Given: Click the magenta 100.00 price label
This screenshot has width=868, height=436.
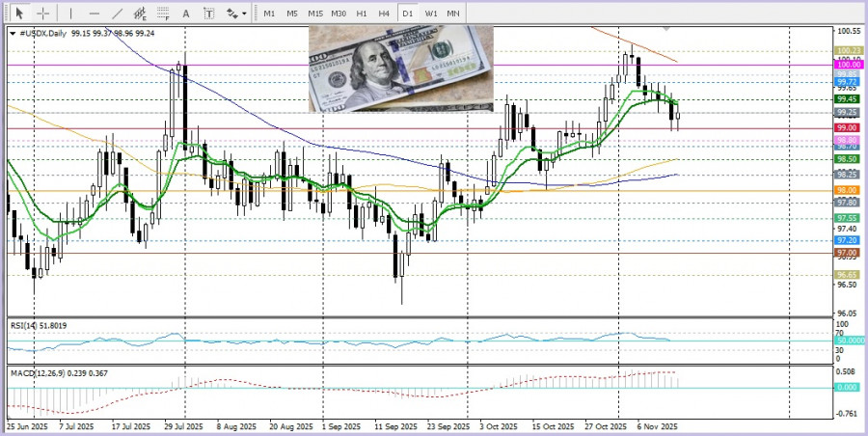Looking at the screenshot, I should pyautogui.click(x=848, y=65).
